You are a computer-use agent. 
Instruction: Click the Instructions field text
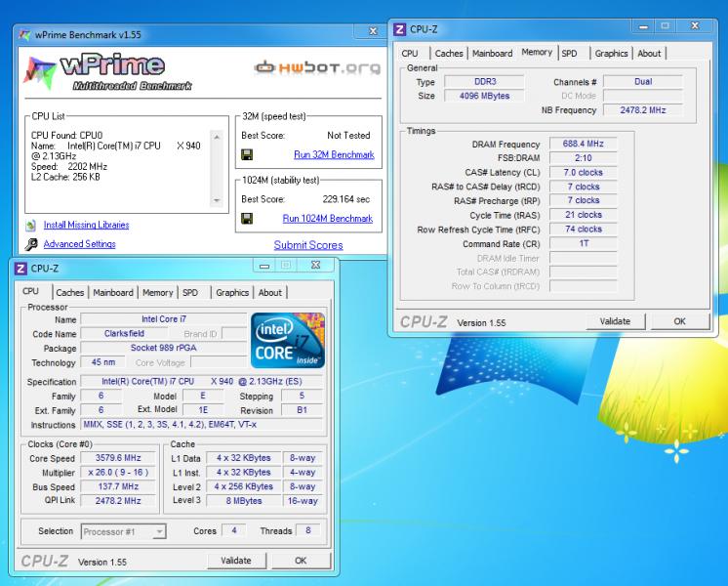coord(201,424)
